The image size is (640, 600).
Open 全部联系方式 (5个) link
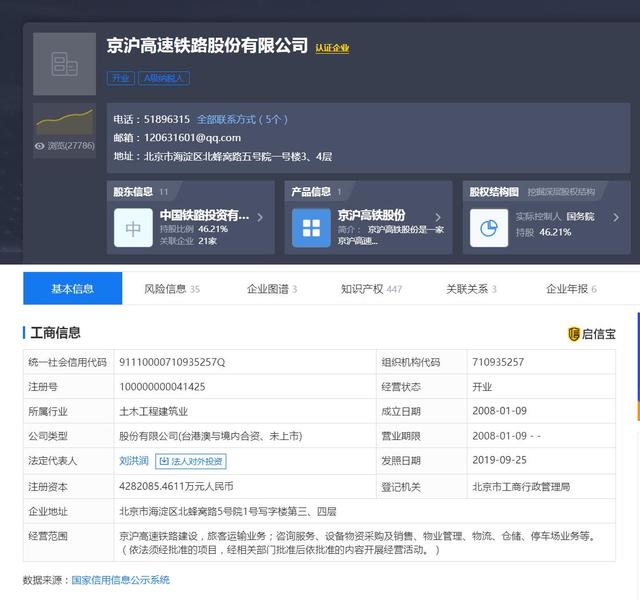[x=242, y=119]
